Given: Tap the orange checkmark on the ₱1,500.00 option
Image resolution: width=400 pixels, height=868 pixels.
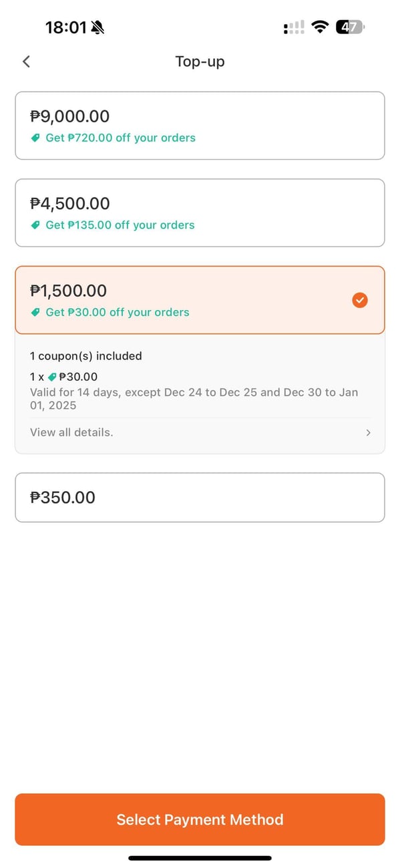Looking at the screenshot, I should (x=360, y=300).
